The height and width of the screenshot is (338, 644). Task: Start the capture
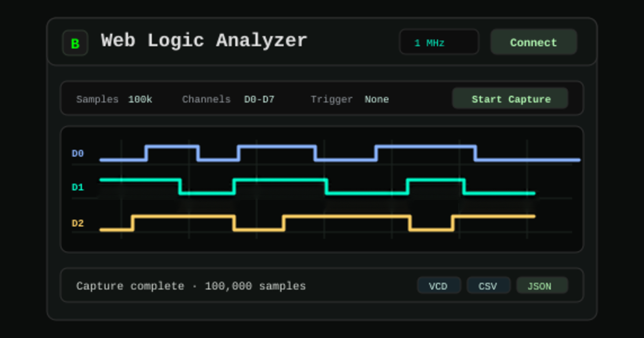510,99
